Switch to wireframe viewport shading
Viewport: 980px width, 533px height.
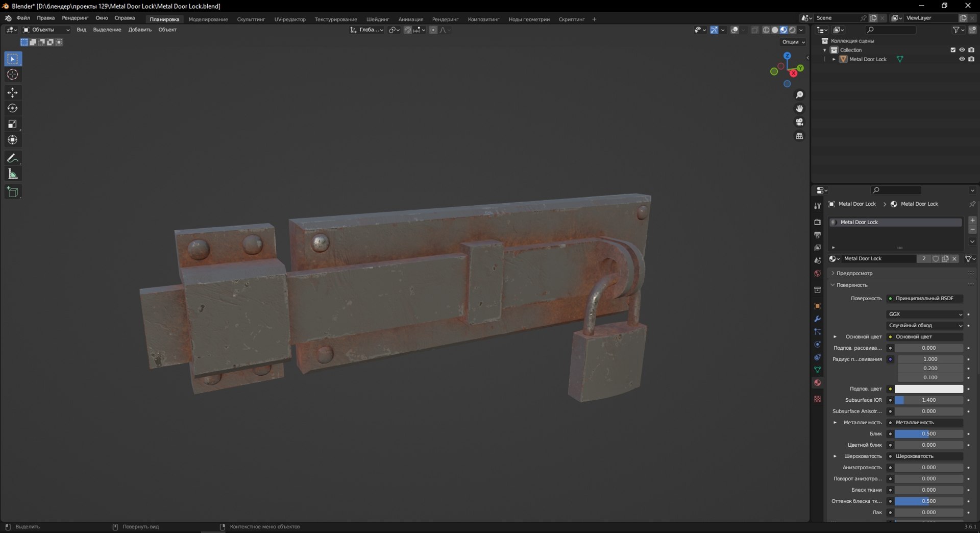[766, 30]
